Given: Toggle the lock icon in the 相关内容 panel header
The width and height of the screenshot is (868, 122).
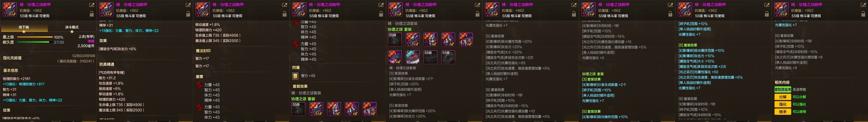Looking at the screenshot, I should (x=863, y=14).
